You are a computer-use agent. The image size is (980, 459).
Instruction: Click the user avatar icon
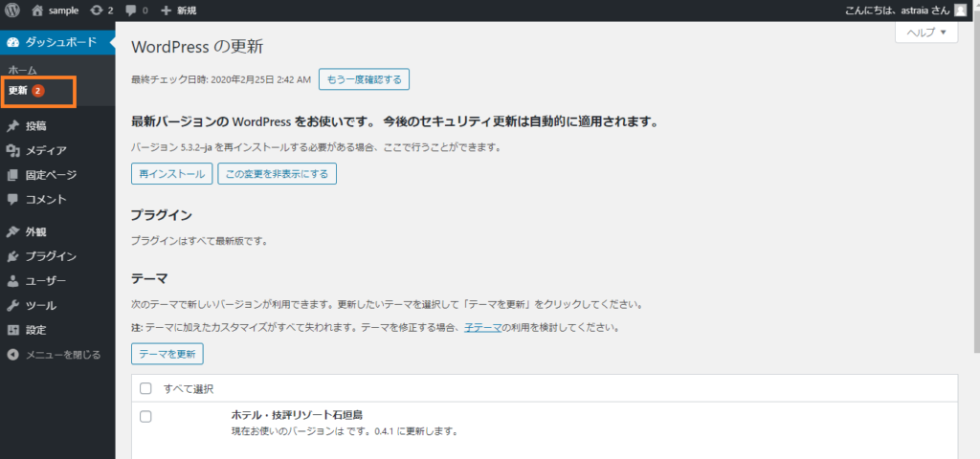coord(960,11)
